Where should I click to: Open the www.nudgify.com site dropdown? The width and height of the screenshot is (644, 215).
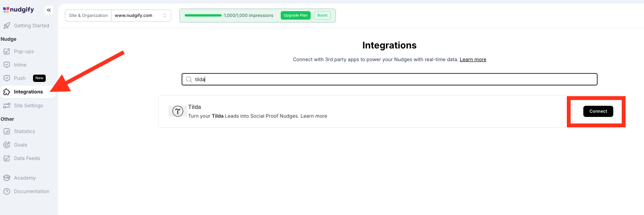[x=141, y=16]
